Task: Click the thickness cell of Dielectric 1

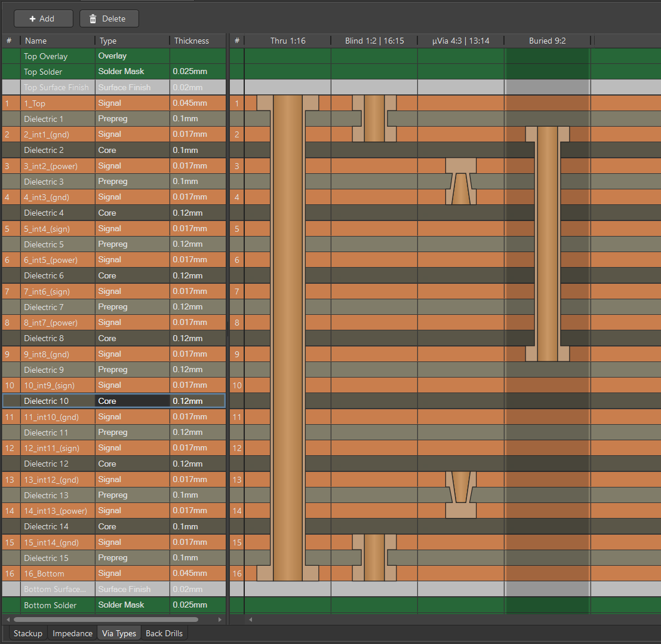Action: (197, 118)
